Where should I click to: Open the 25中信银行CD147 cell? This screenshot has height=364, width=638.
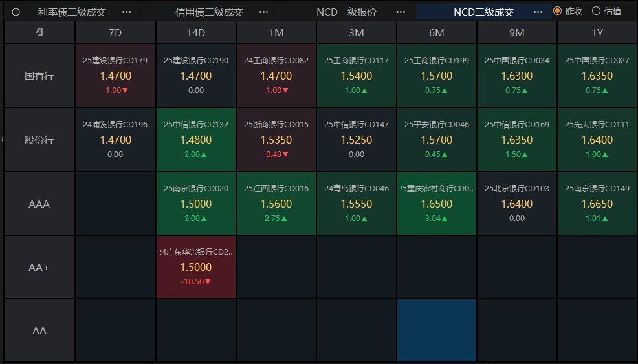(x=357, y=139)
